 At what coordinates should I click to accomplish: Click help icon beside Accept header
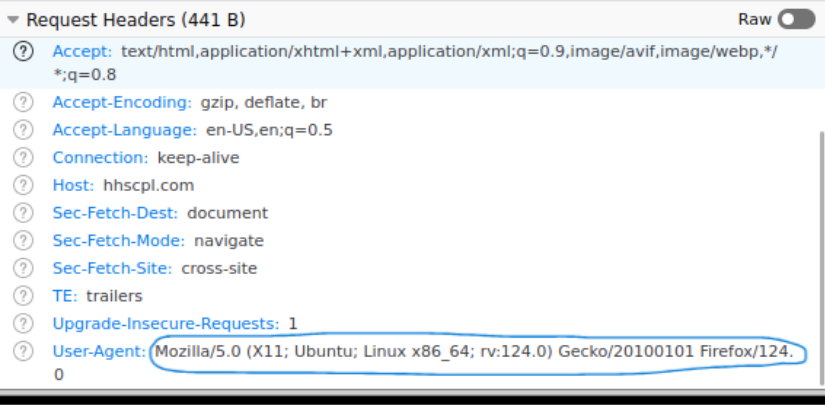23,52
